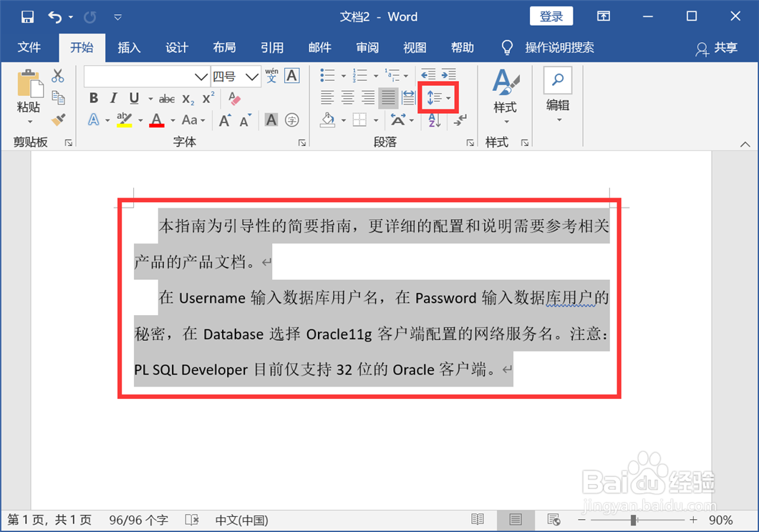Click the enclosed character 字 icon
The height and width of the screenshot is (532, 759).
click(292, 120)
